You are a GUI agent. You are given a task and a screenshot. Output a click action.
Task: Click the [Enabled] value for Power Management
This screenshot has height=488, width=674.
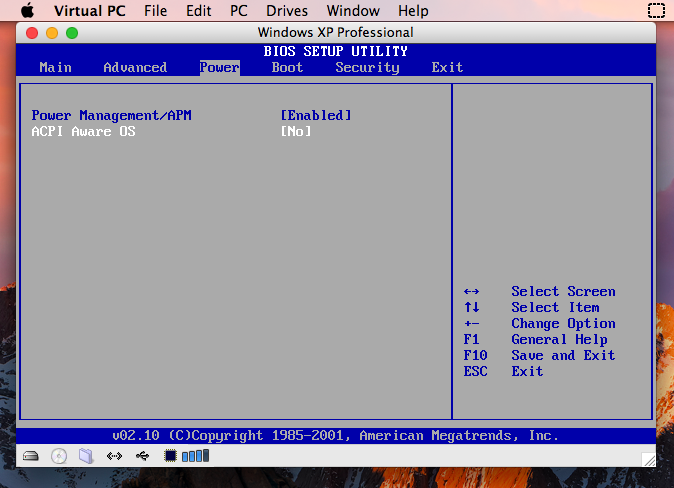(x=316, y=115)
